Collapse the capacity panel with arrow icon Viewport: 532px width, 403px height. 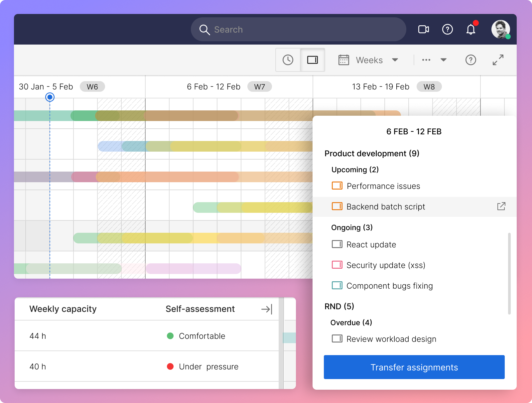click(267, 309)
